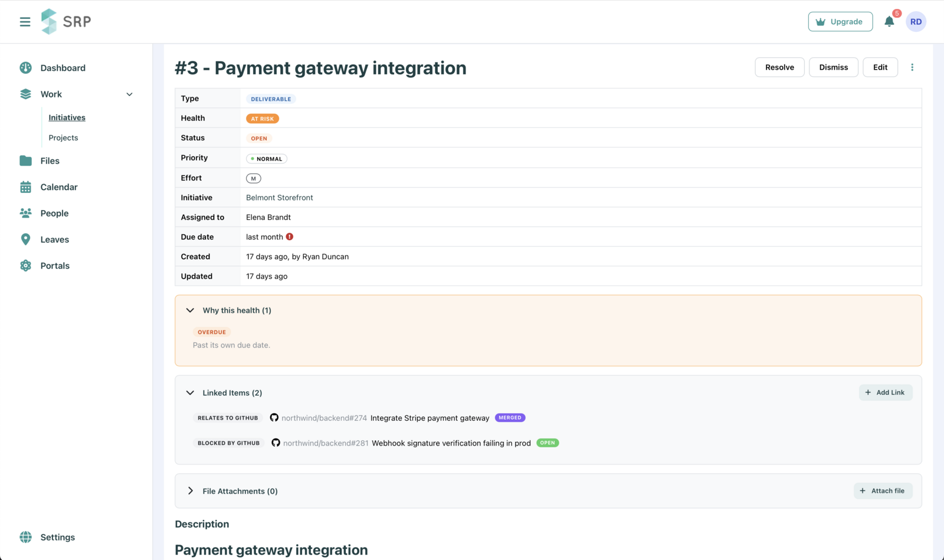Click the OVERDUE reason badge

pyautogui.click(x=212, y=332)
